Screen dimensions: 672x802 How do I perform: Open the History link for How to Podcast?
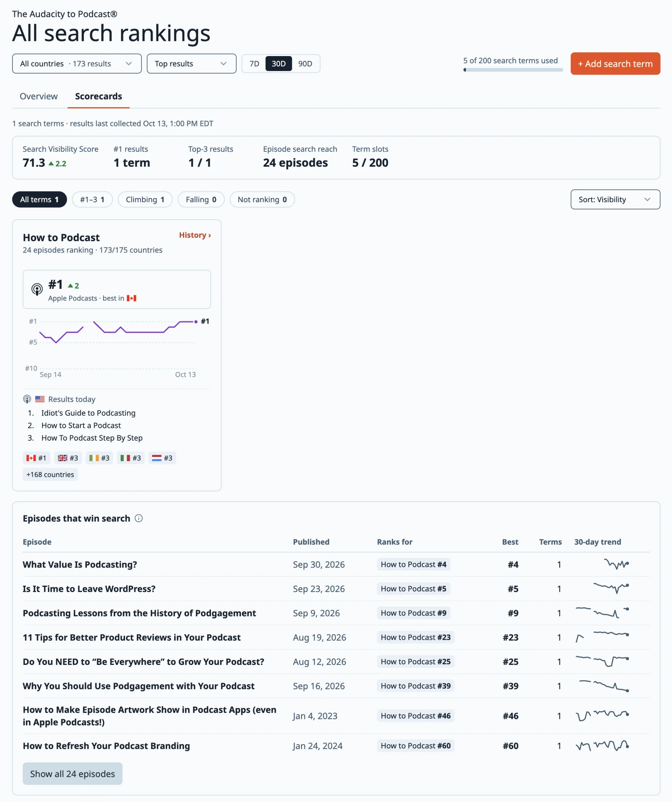(195, 235)
